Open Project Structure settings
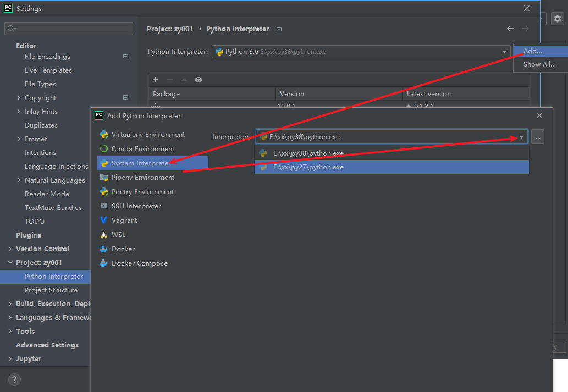 point(51,290)
